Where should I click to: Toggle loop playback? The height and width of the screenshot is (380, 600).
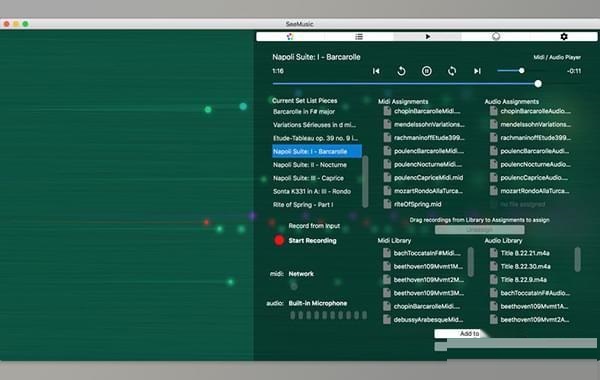pos(452,71)
